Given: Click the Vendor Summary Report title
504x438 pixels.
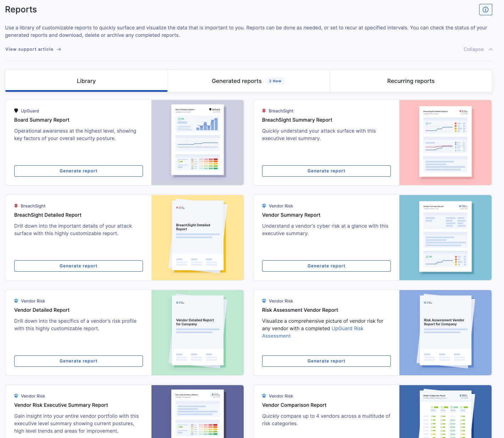Looking at the screenshot, I should [291, 215].
